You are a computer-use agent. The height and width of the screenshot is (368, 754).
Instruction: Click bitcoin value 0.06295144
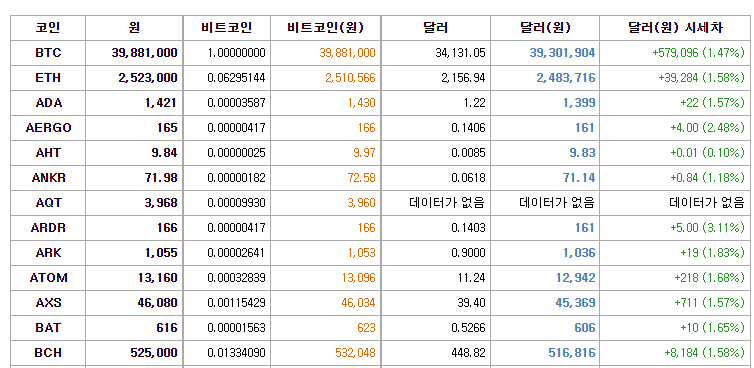click(236, 78)
